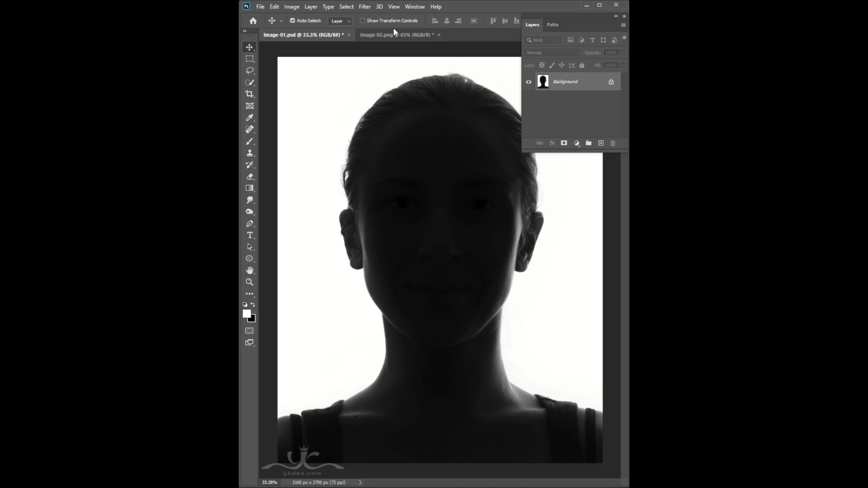This screenshot has height=488, width=868.
Task: Open the status bar info arrow
Action: coord(360,483)
